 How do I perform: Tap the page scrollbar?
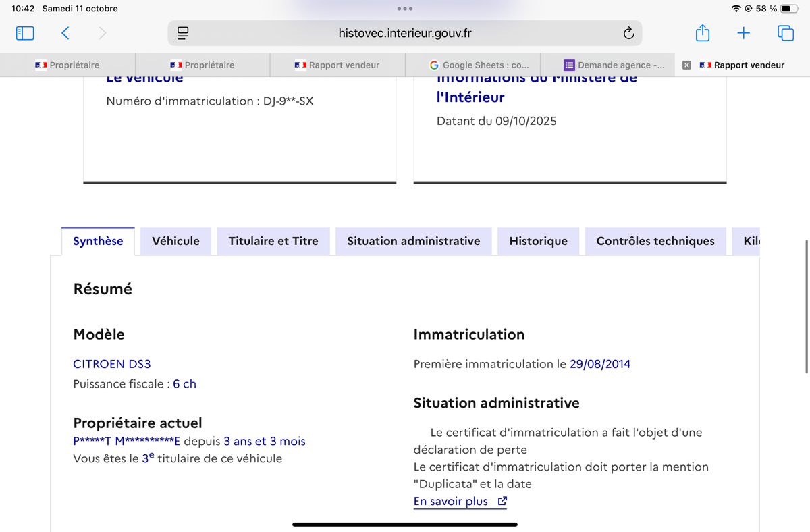(807, 306)
